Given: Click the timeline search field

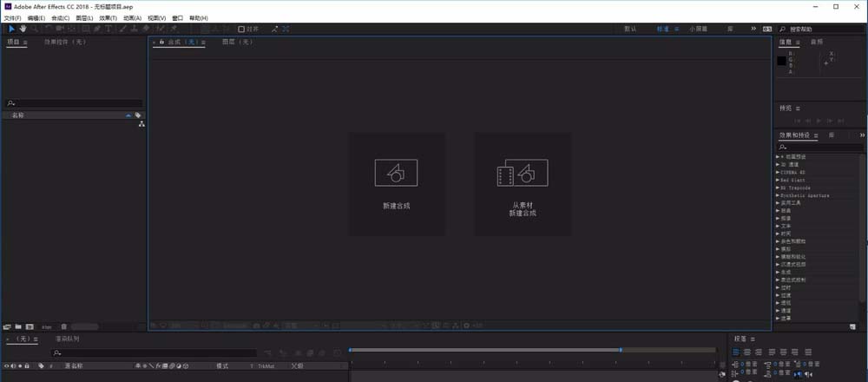Looking at the screenshot, I should (155, 352).
